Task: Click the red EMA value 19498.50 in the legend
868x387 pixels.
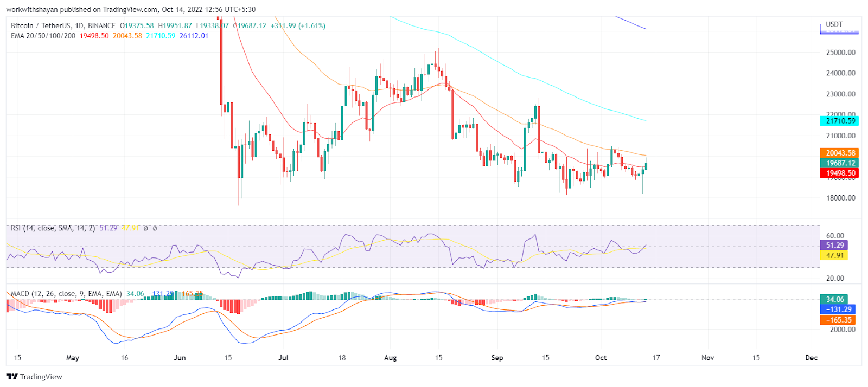Action: coord(94,36)
